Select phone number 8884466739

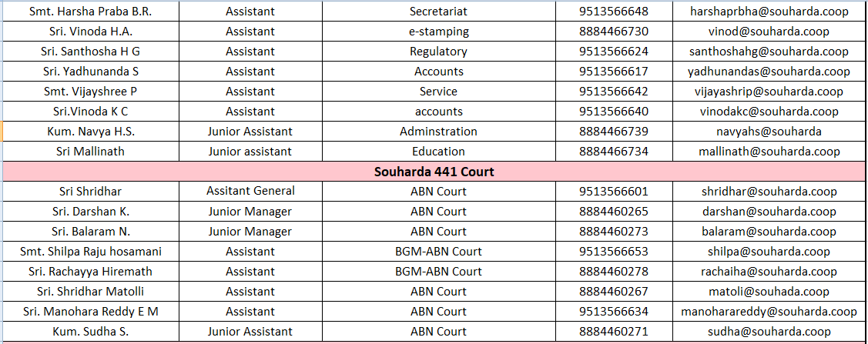click(613, 132)
